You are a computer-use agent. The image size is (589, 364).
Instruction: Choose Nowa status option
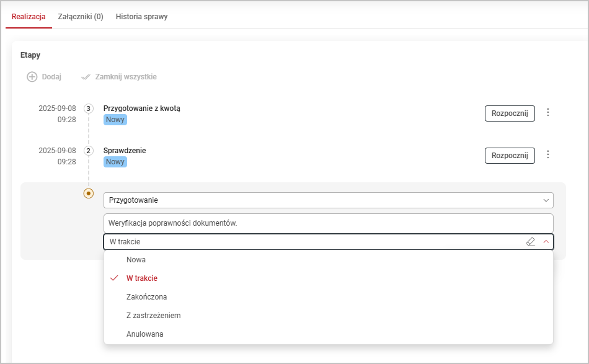point(136,260)
